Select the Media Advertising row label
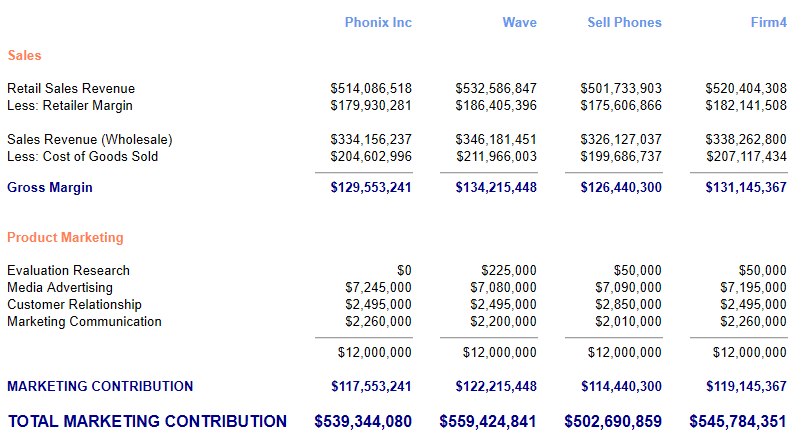This screenshot has height=446, width=797. (60, 287)
